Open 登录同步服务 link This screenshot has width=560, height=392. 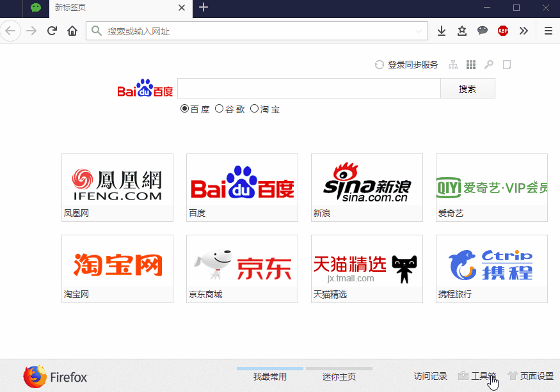[413, 65]
